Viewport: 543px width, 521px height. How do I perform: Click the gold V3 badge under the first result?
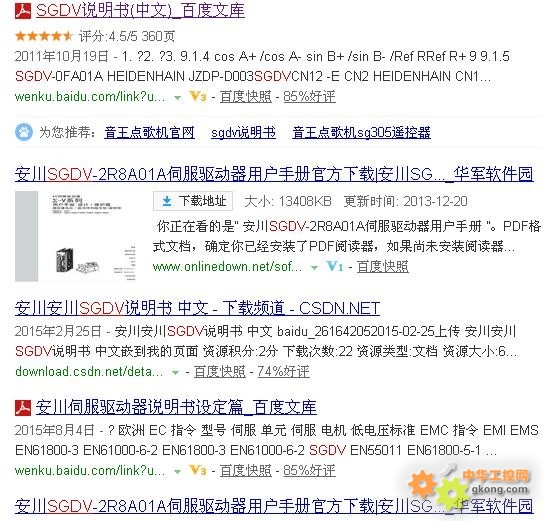pyautogui.click(x=198, y=96)
